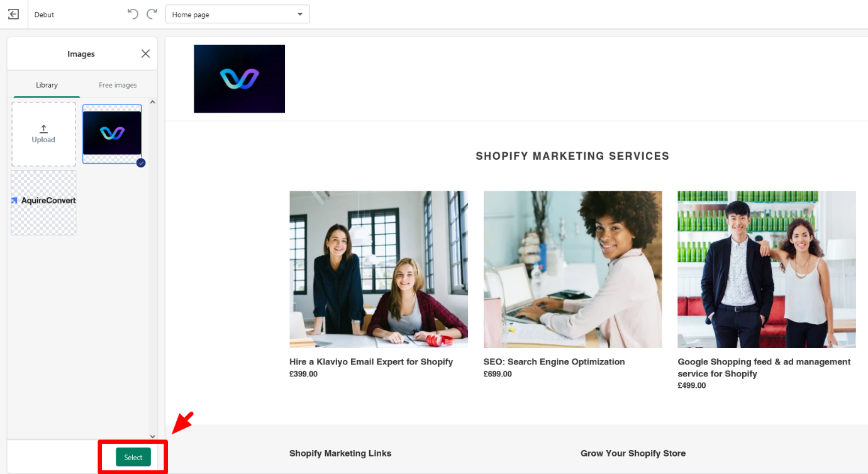Click the scroll-up arrow in library
Screen dimensions: 868x474
click(x=152, y=102)
